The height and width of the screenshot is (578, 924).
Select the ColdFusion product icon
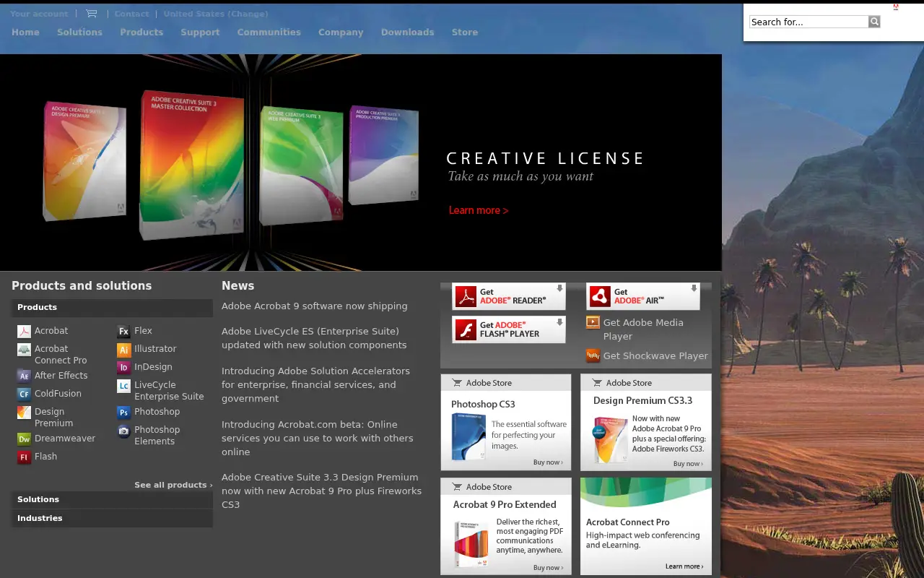coord(24,394)
